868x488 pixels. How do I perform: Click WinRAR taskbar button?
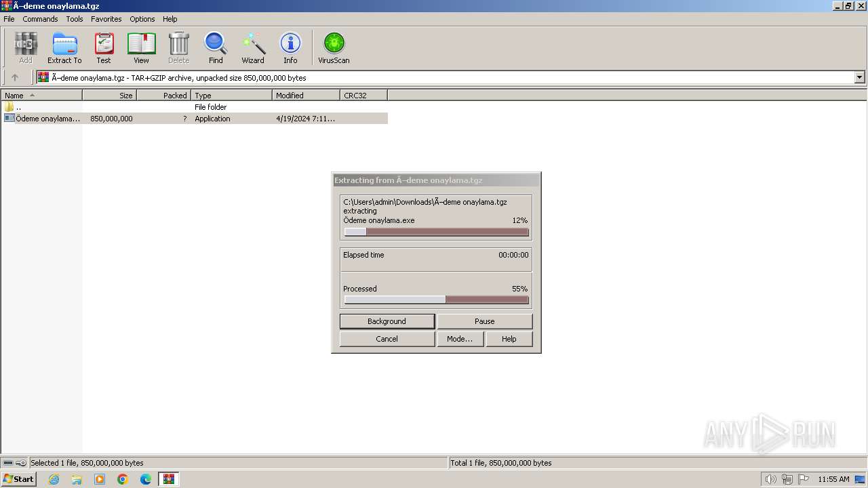tap(169, 479)
